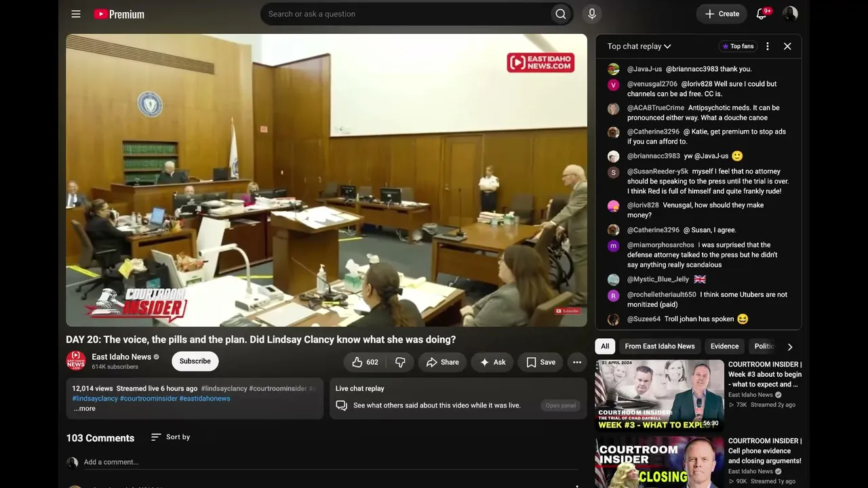Image resolution: width=868 pixels, height=488 pixels.
Task: Open Closing arguments video thumbnail
Action: pos(660,462)
